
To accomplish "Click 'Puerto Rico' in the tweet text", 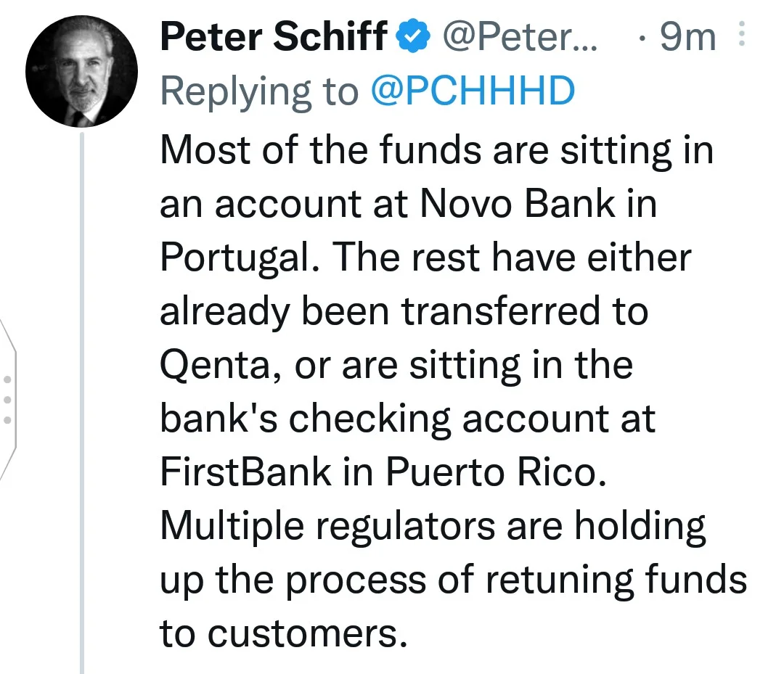I will (x=496, y=472).
